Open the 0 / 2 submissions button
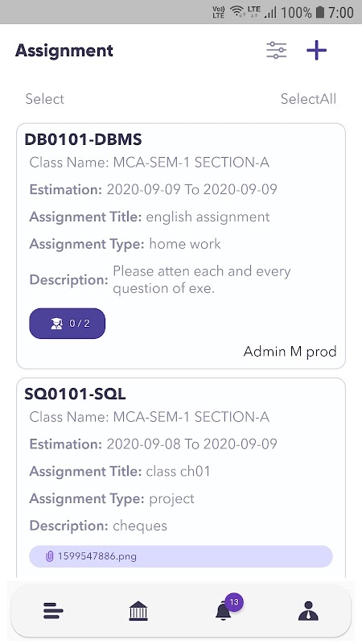Screen dimensions: 362x644 pyautogui.click(x=68, y=324)
